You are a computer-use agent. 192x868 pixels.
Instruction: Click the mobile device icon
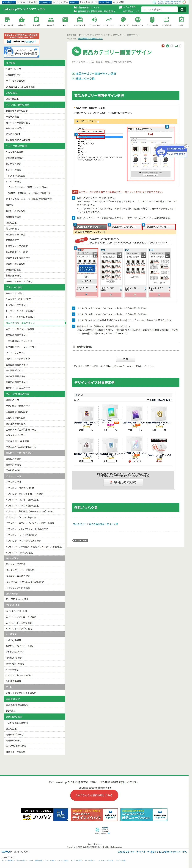click(180, 46)
